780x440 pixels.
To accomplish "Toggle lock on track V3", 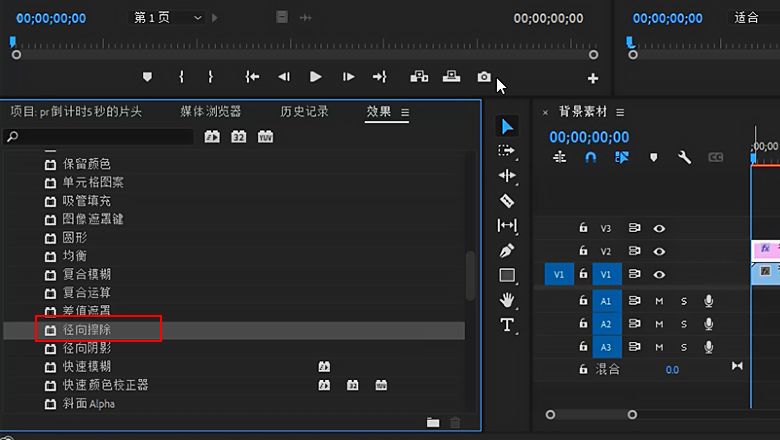I will point(583,228).
